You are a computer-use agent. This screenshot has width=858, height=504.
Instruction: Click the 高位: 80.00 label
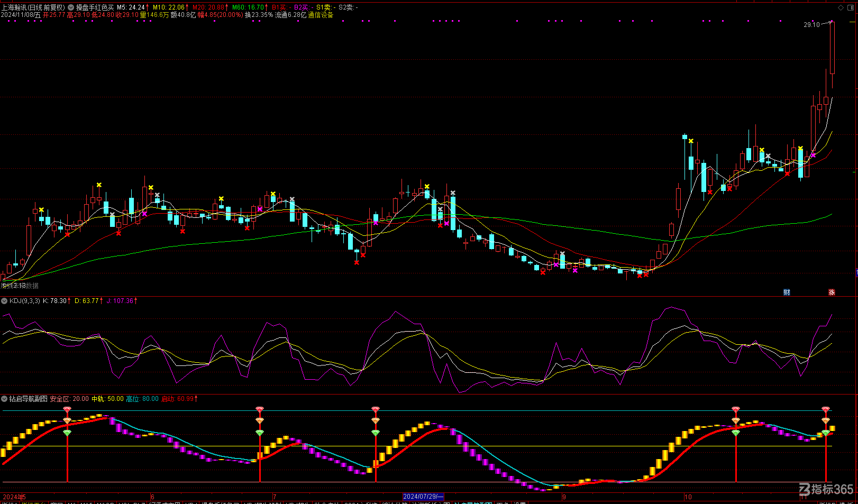(142, 399)
